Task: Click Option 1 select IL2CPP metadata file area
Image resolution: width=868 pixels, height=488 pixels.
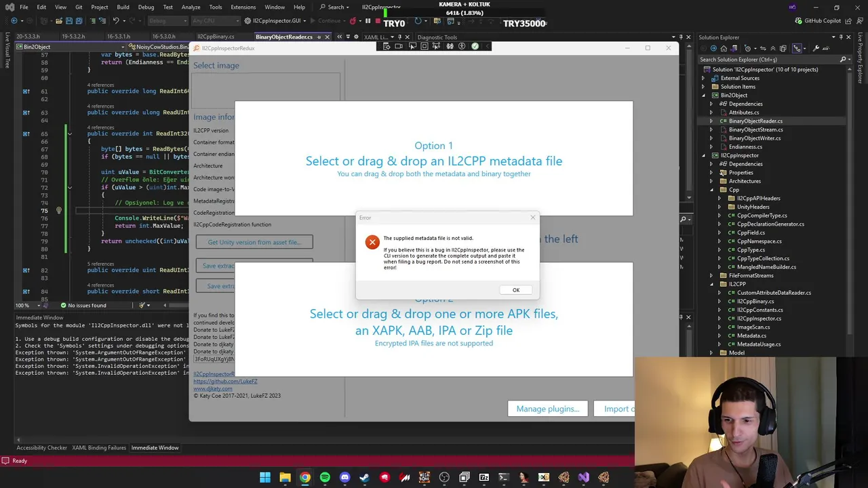Action: pos(434,159)
